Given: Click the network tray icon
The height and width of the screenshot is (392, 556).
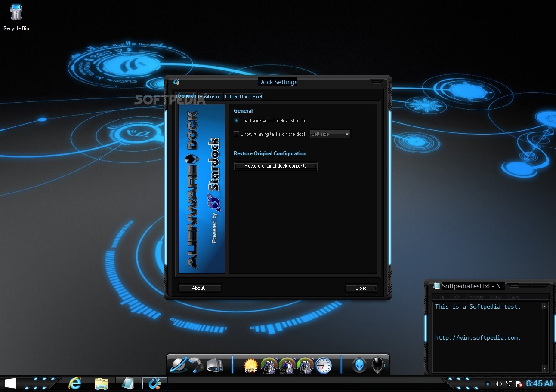Looking at the screenshot, I should point(509,383).
